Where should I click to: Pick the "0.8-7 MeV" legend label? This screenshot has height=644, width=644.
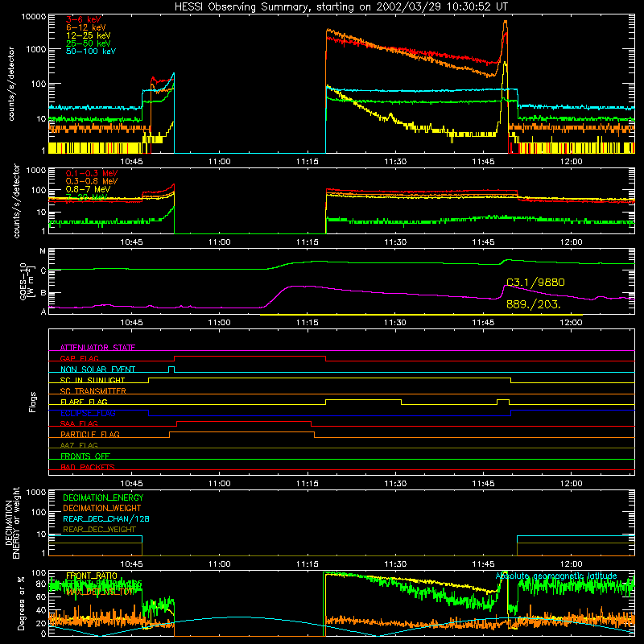88,189
